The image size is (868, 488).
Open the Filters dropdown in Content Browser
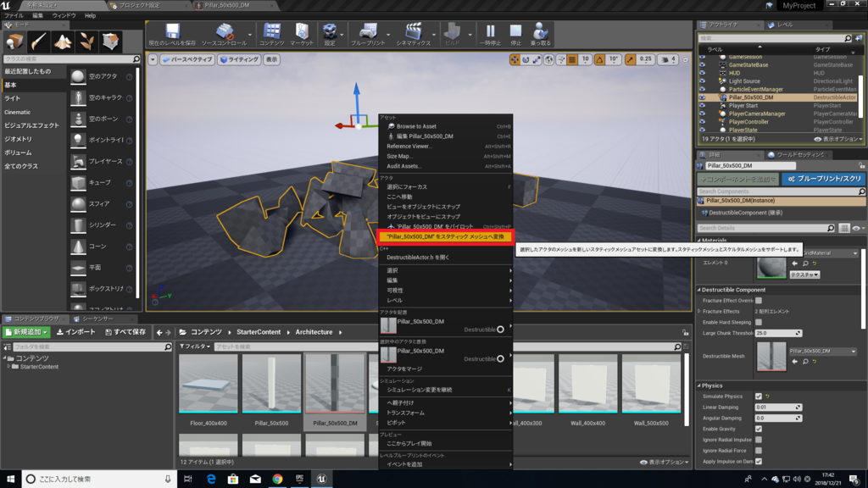[195, 347]
